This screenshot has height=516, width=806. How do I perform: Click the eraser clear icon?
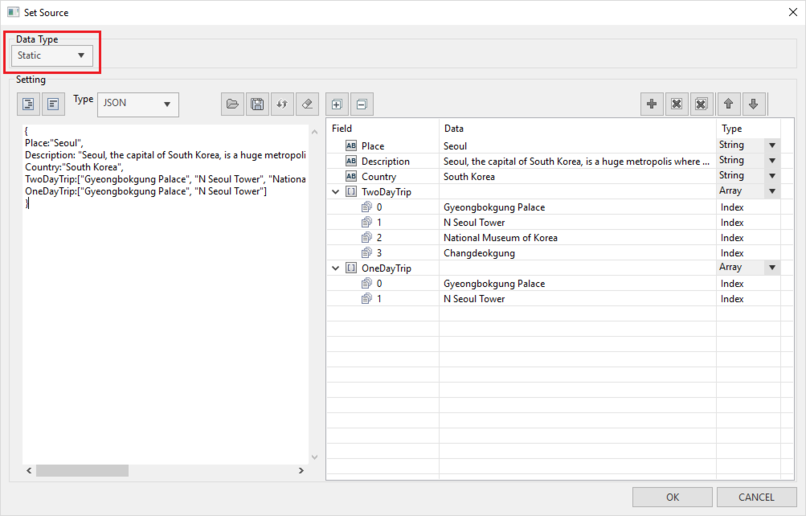click(307, 104)
